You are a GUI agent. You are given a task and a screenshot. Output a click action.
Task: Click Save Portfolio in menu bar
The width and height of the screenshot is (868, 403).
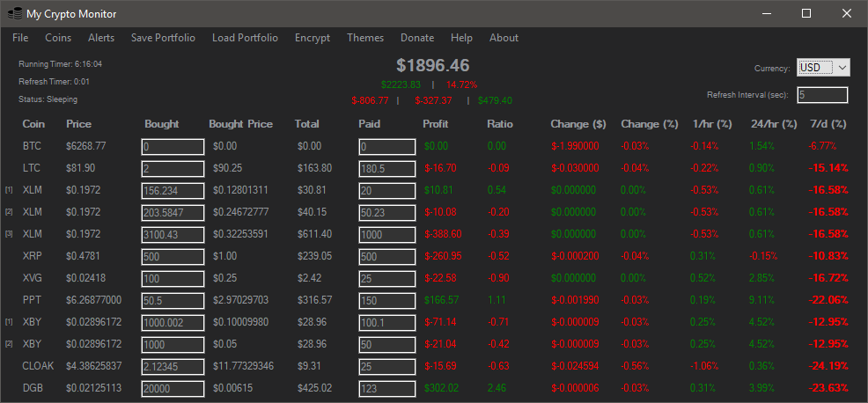[164, 38]
